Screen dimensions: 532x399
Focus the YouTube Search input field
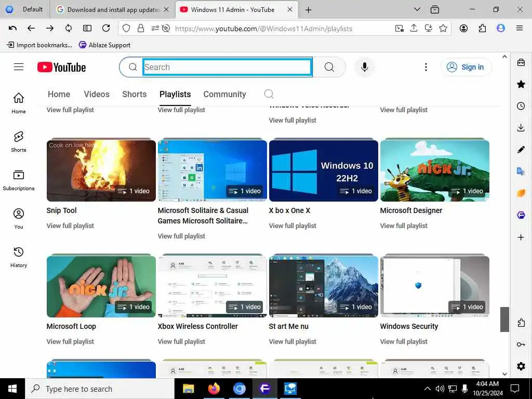228,67
